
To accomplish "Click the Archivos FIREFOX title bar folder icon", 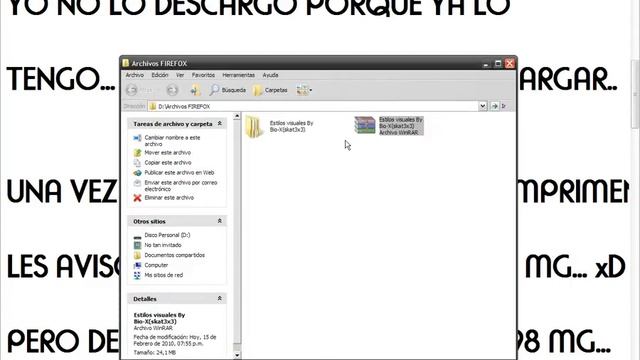I will click(126, 63).
